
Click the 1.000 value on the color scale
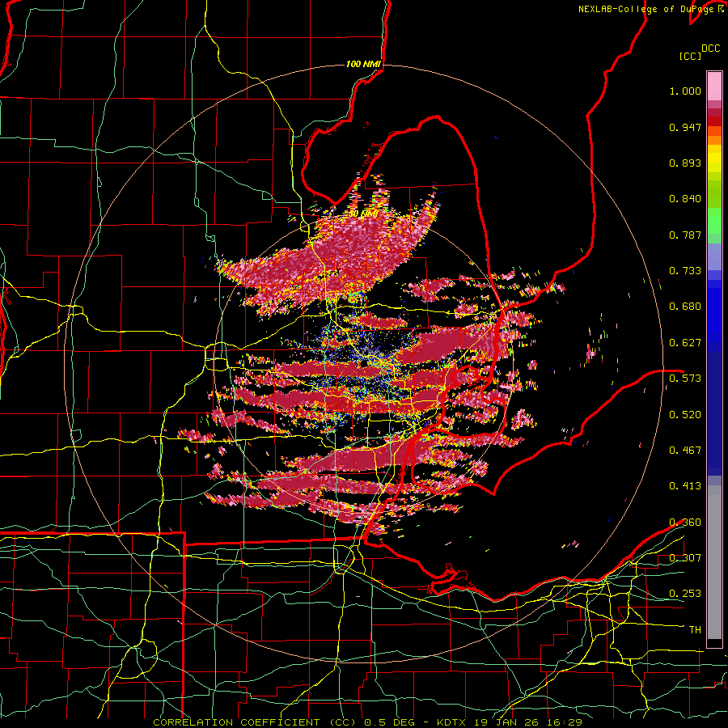(685, 91)
